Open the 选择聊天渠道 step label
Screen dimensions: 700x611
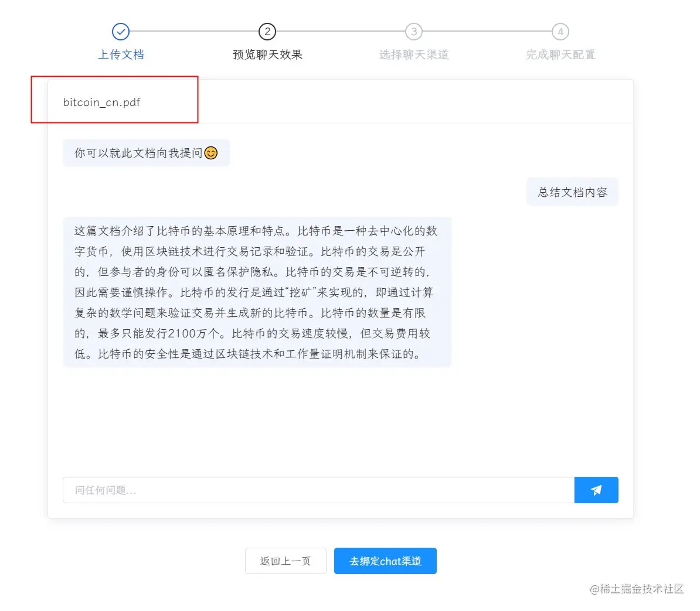(x=414, y=54)
